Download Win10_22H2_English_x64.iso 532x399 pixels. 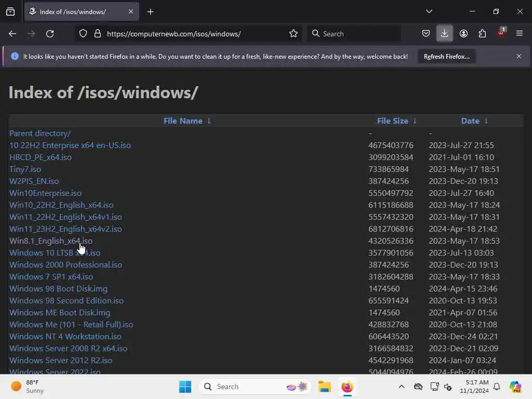pos(61,205)
